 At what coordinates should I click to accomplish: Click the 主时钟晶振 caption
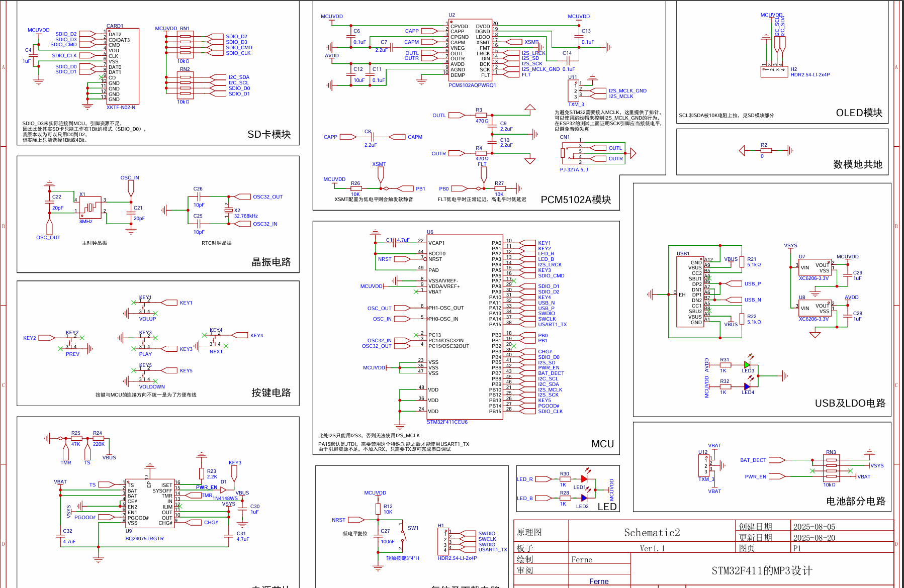coord(95,243)
